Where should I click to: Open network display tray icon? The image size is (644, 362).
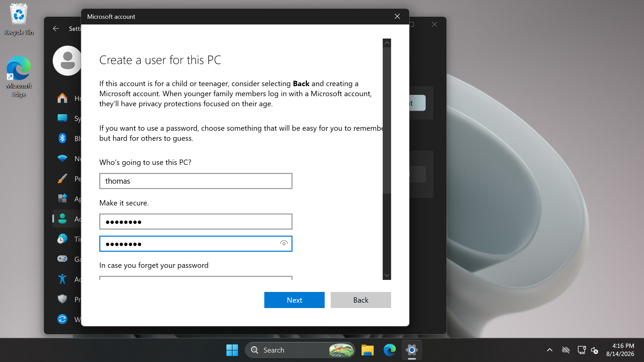(582, 350)
